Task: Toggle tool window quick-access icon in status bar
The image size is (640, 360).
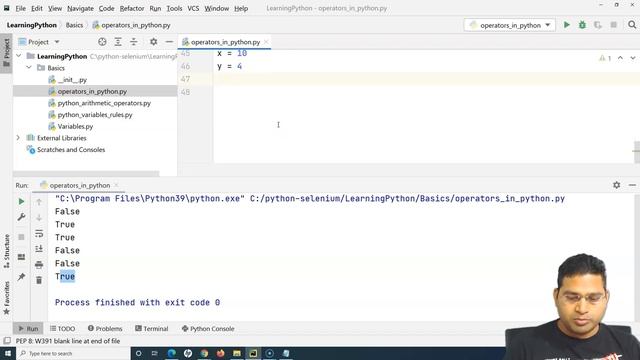Action: pyautogui.click(x=7, y=341)
